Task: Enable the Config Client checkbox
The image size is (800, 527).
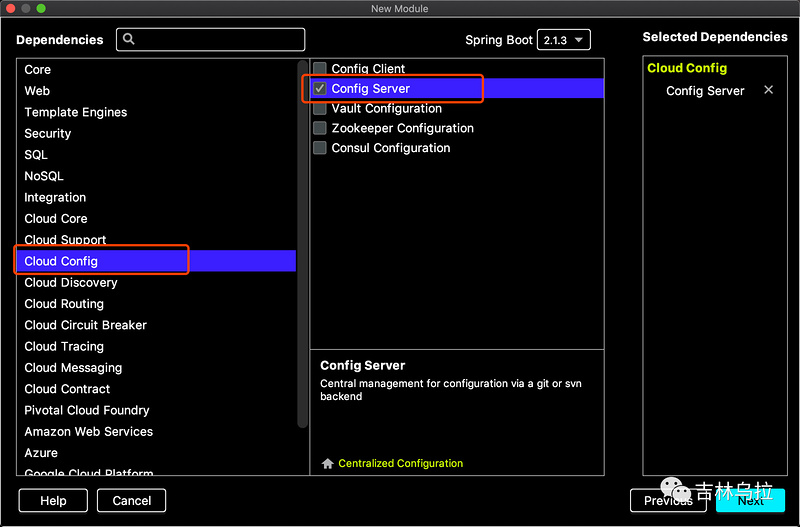Action: 320,68
